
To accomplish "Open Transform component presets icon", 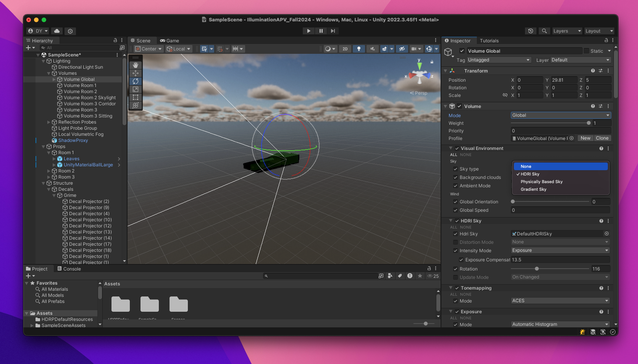I will point(600,71).
